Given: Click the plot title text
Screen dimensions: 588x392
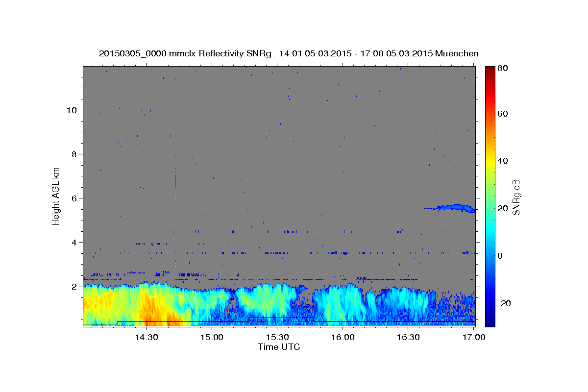Looking at the screenshot, I should 289,53.
